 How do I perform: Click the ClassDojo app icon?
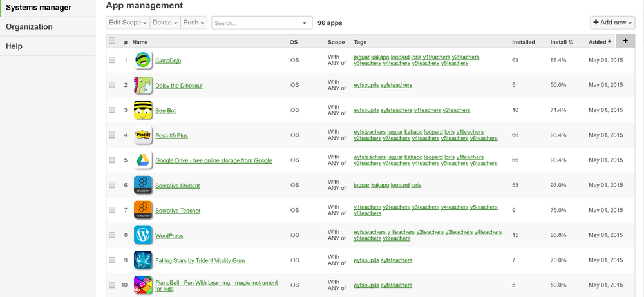pyautogui.click(x=143, y=61)
